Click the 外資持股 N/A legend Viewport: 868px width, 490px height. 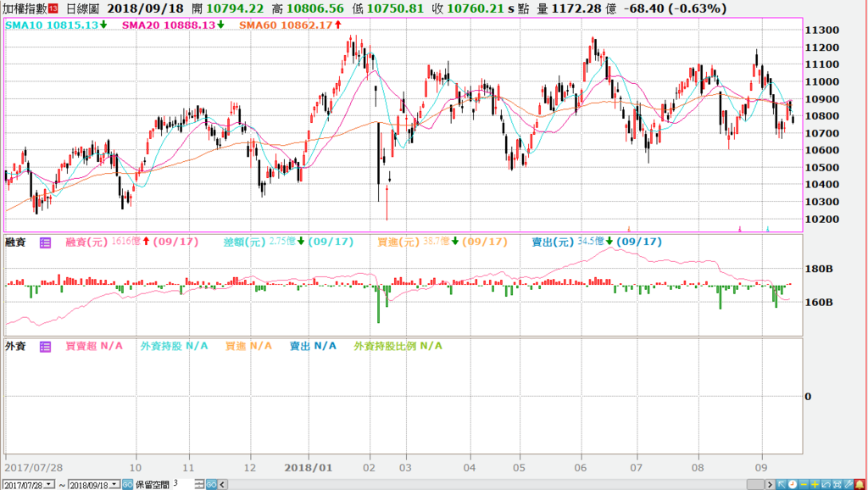pos(174,346)
